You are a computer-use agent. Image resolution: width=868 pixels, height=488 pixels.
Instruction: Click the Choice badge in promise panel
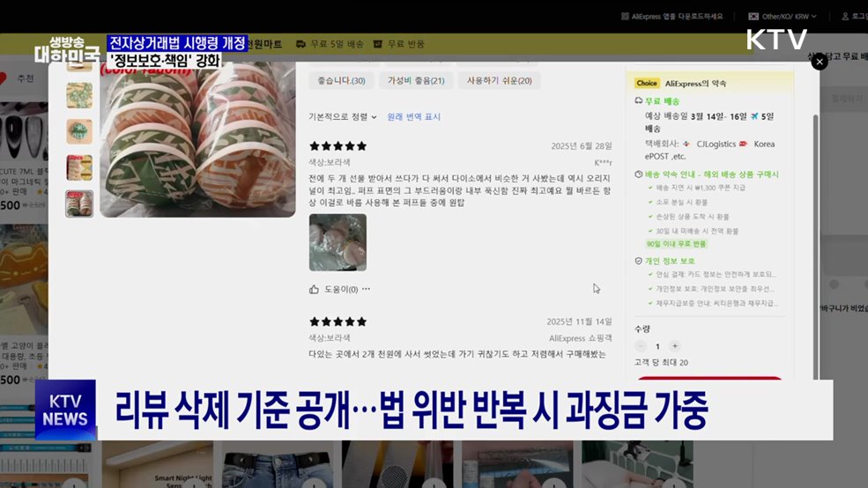[647, 83]
